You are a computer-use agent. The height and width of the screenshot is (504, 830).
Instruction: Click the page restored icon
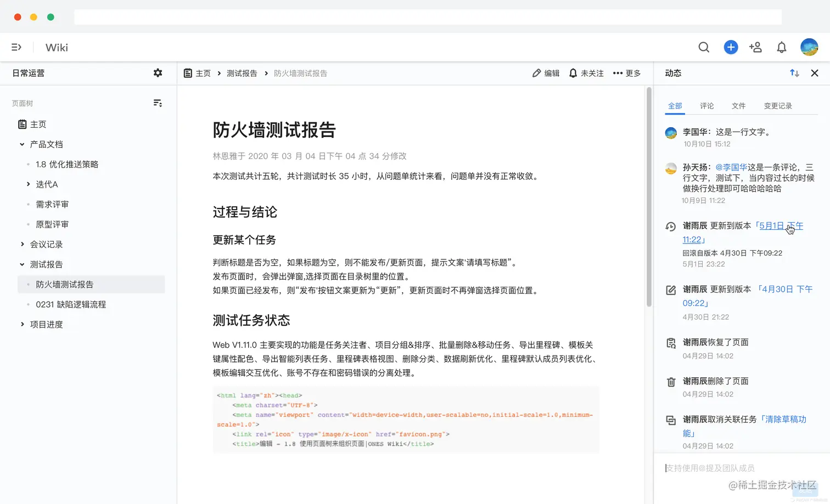point(671,343)
